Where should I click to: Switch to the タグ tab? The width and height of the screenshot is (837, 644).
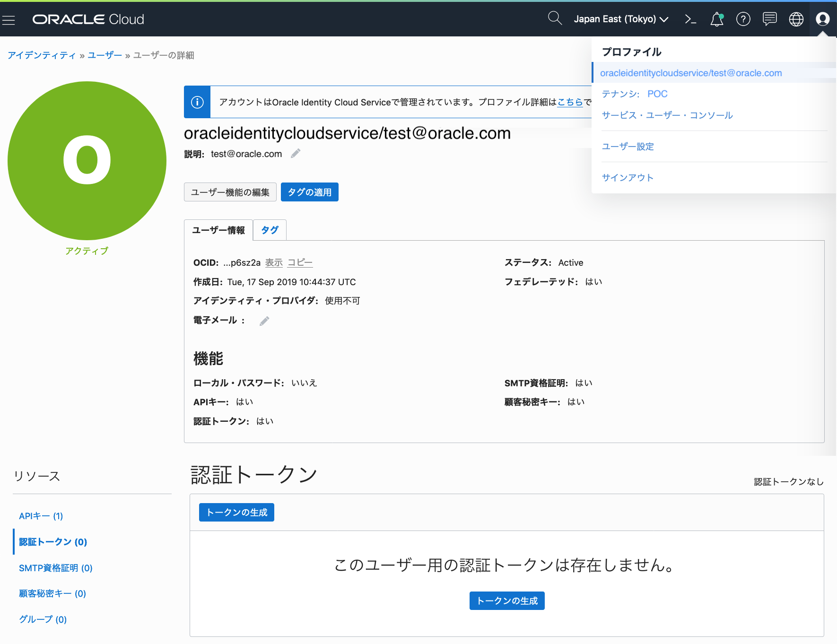pos(270,230)
